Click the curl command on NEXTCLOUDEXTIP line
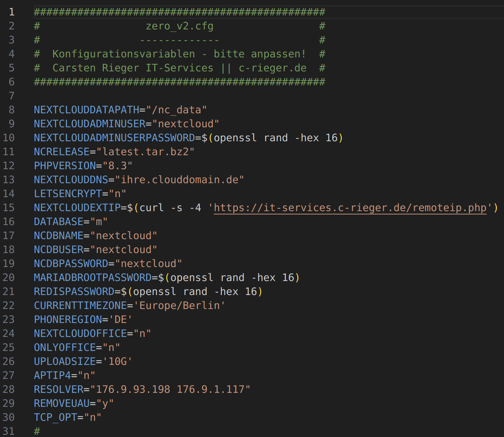Viewport: 504px width, 437px height. point(152,208)
